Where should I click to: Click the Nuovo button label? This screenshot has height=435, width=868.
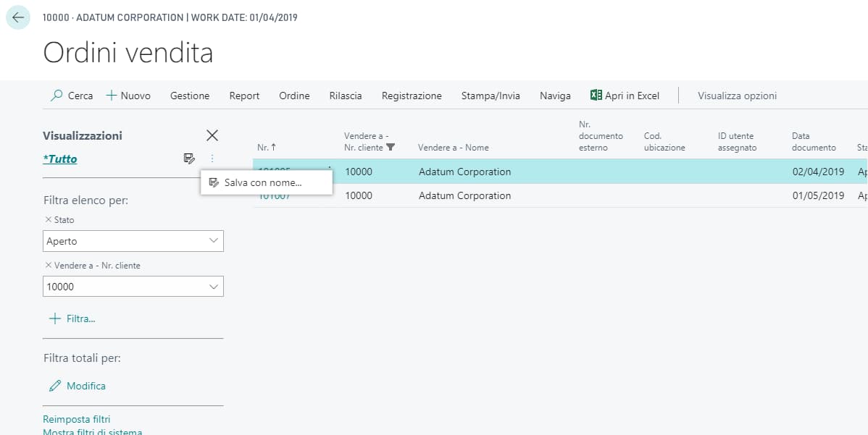pos(135,96)
